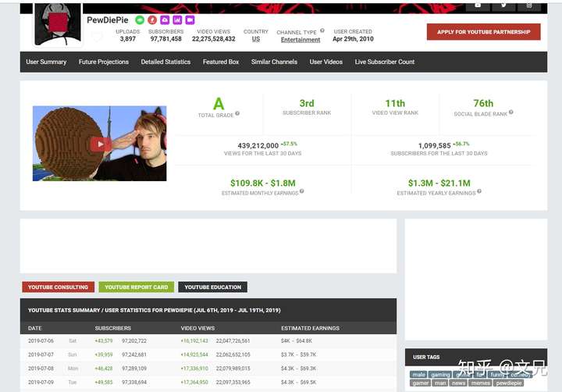
Task: Click Apply for YouTube Partnership button
Action: pyautogui.click(x=483, y=32)
